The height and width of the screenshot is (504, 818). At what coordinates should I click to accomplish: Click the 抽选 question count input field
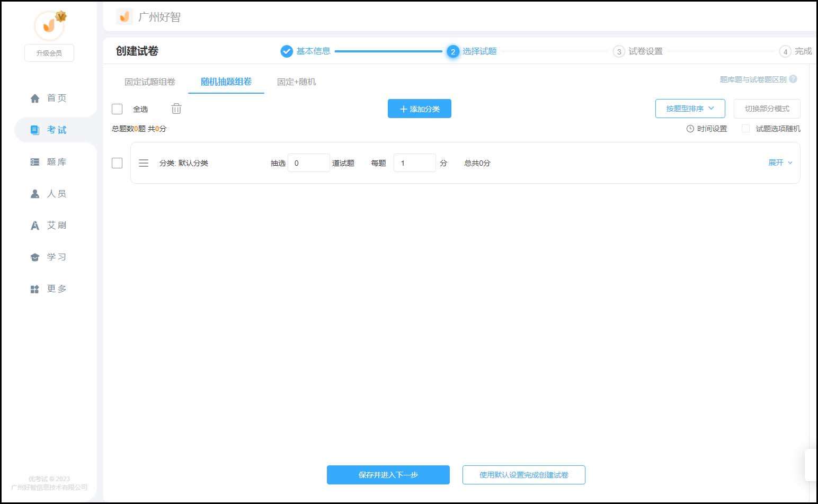[308, 163]
